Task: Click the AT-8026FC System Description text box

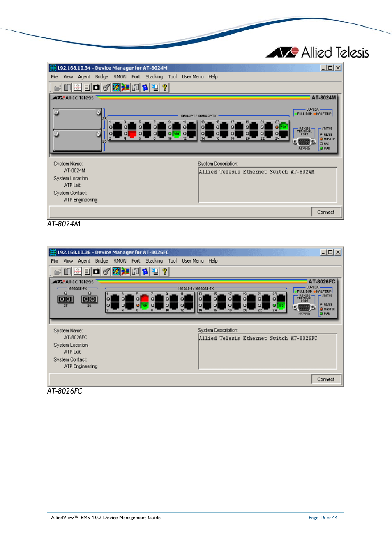Action: coord(267,352)
